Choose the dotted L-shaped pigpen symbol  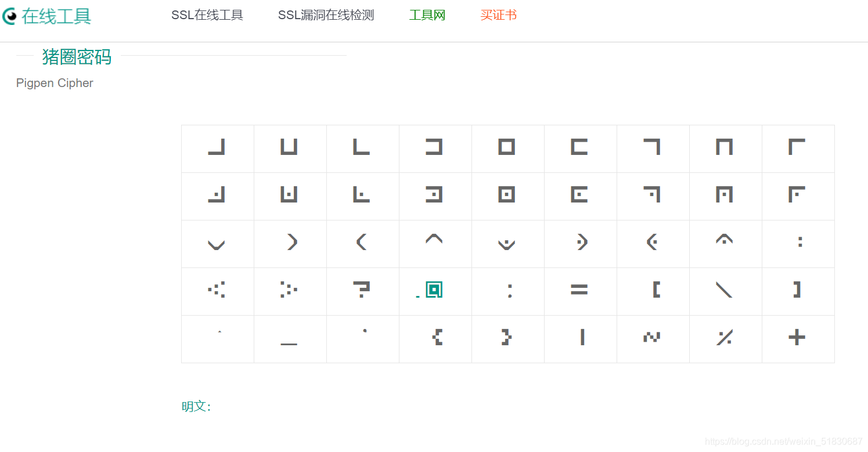coord(362,195)
